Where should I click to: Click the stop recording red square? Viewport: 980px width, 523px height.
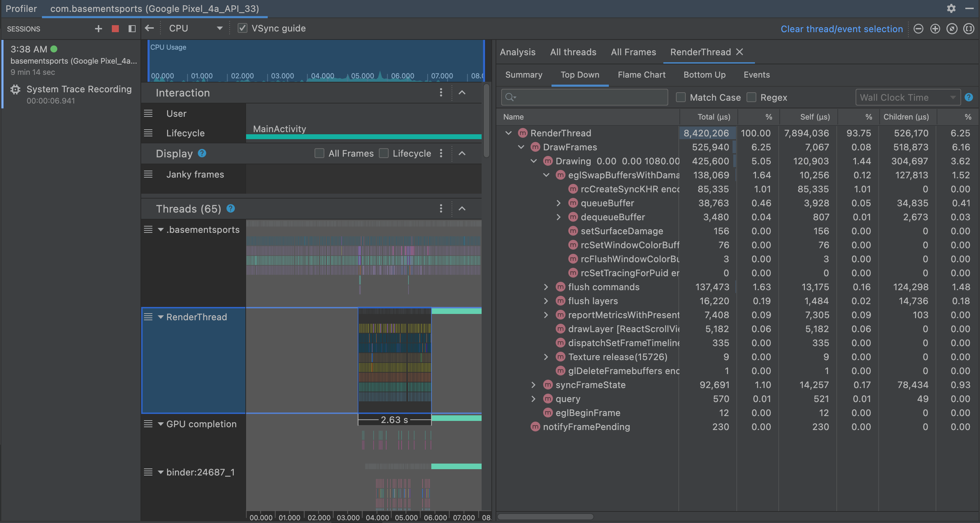pyautogui.click(x=115, y=29)
